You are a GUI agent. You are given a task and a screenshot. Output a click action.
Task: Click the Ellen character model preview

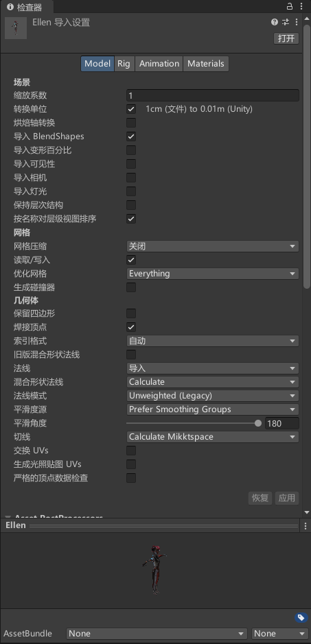click(x=154, y=569)
